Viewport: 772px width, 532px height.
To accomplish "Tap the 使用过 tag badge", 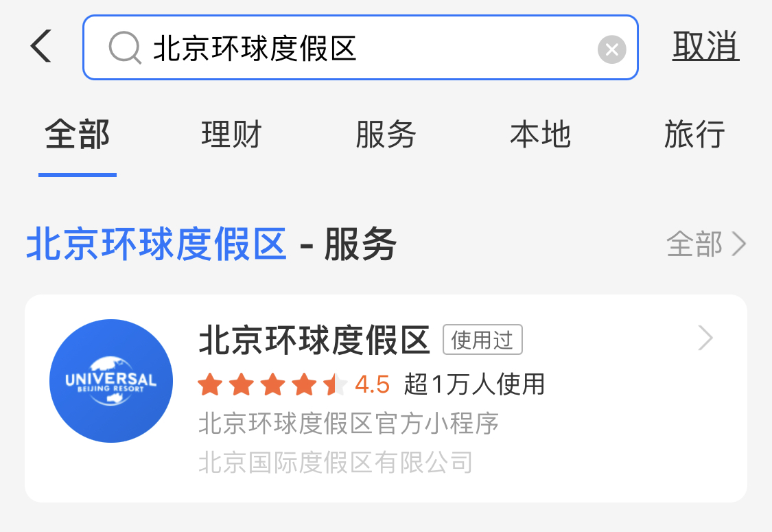I will 482,339.
